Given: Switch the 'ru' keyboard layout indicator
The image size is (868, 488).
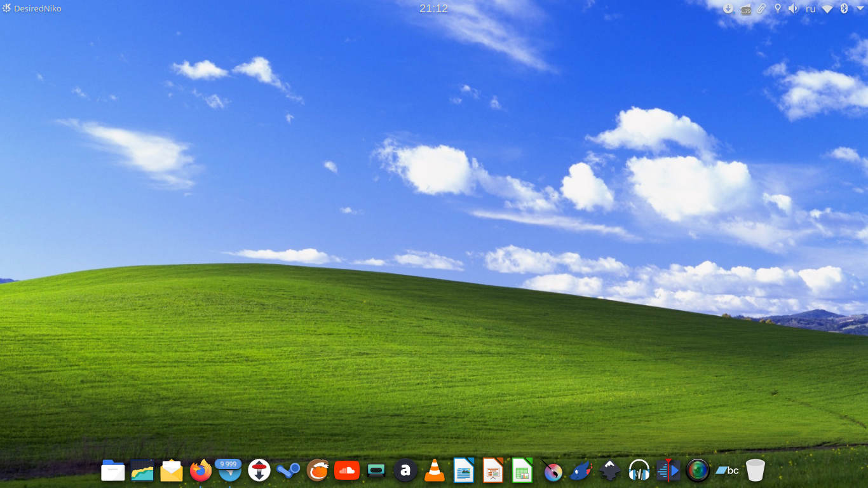Looking at the screenshot, I should click(x=811, y=8).
